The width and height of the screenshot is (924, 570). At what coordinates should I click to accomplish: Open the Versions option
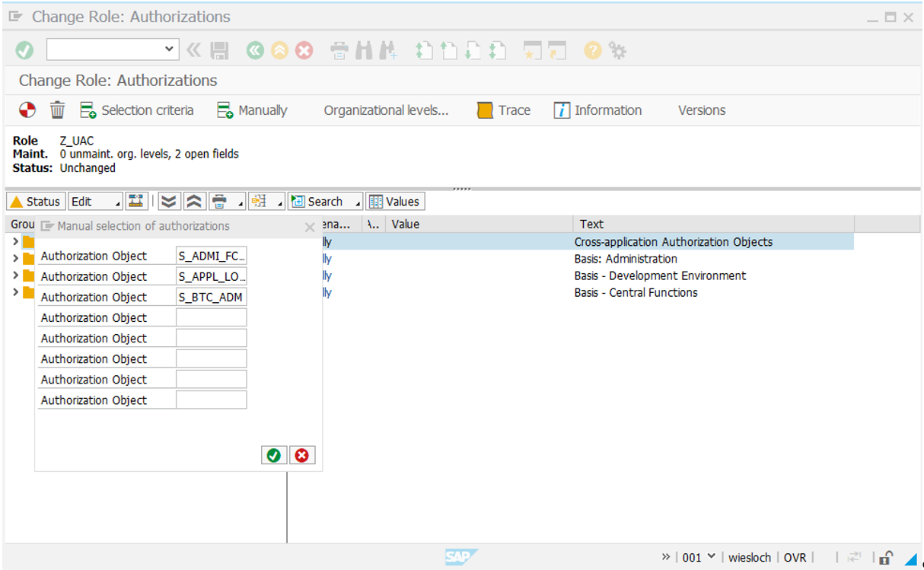click(701, 110)
